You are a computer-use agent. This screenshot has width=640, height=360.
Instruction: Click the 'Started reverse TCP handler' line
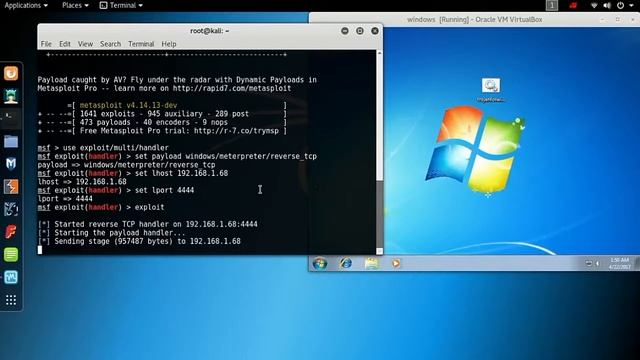147,224
